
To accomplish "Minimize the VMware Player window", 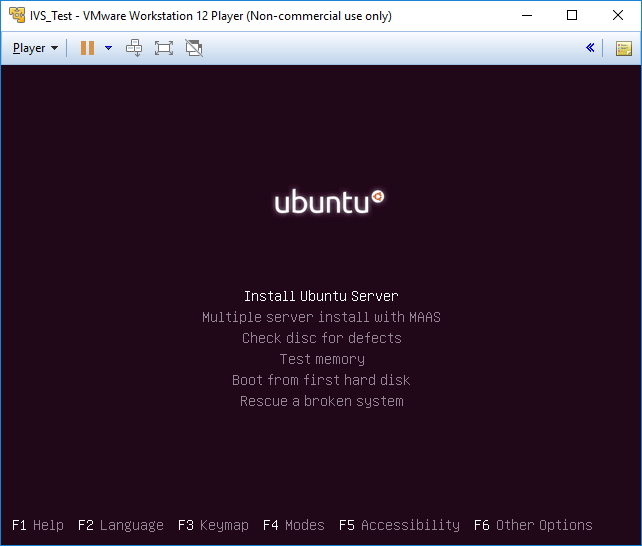I will pos(527,16).
